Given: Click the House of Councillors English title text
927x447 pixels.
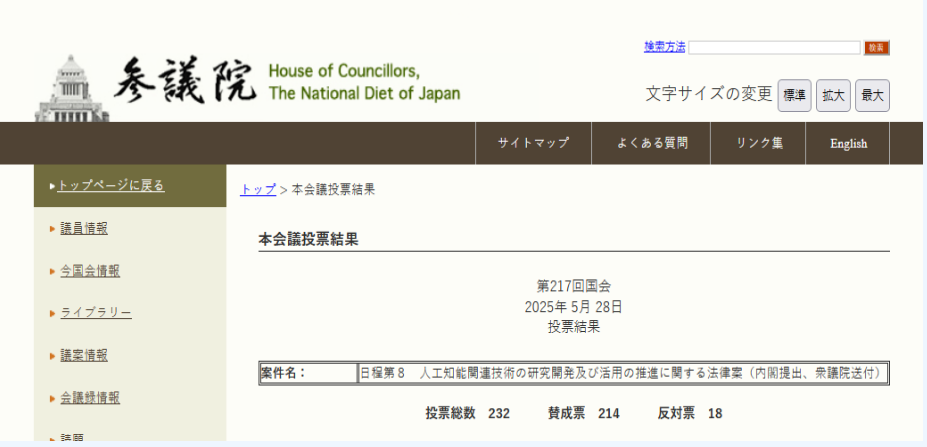Looking at the screenshot, I should 364,82.
